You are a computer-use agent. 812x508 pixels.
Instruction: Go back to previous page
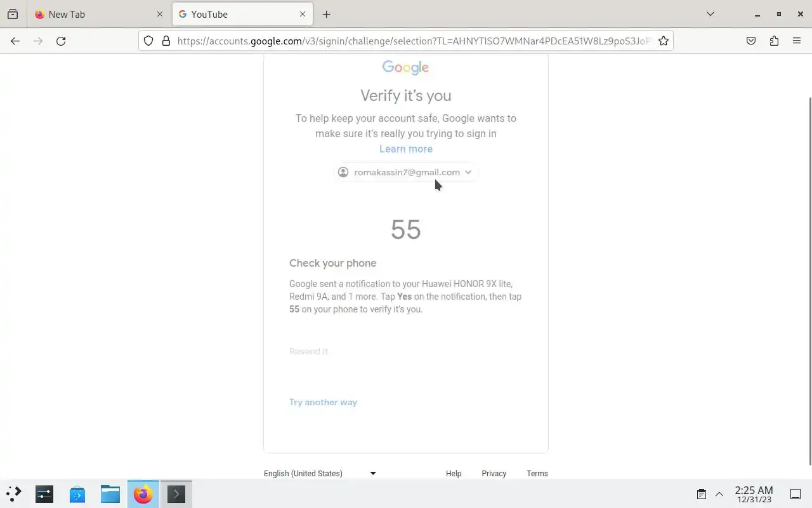click(x=15, y=41)
